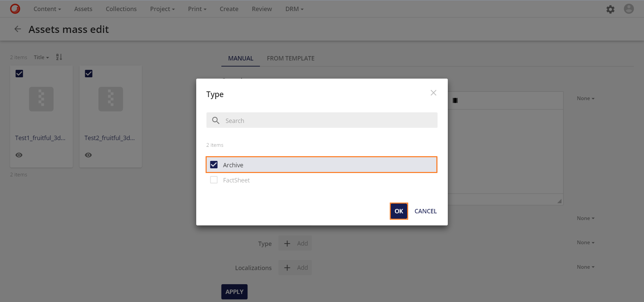Click the red app logo icon
The height and width of the screenshot is (302, 644).
[x=15, y=9]
